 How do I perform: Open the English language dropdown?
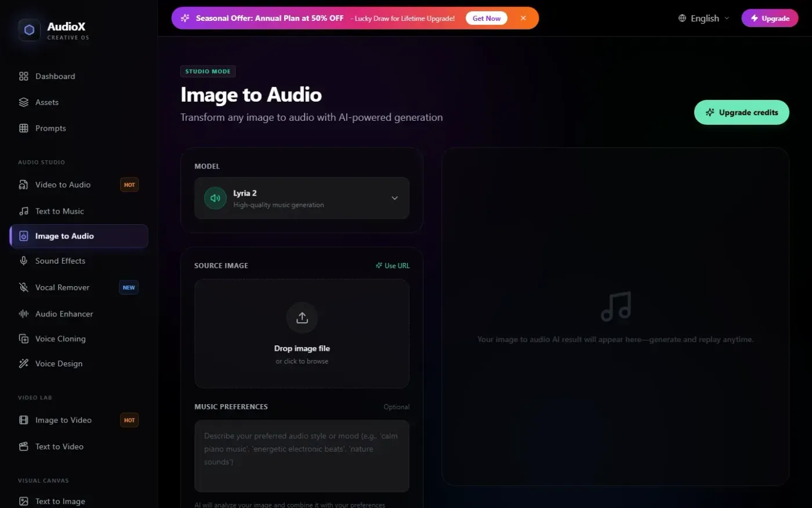(x=704, y=18)
